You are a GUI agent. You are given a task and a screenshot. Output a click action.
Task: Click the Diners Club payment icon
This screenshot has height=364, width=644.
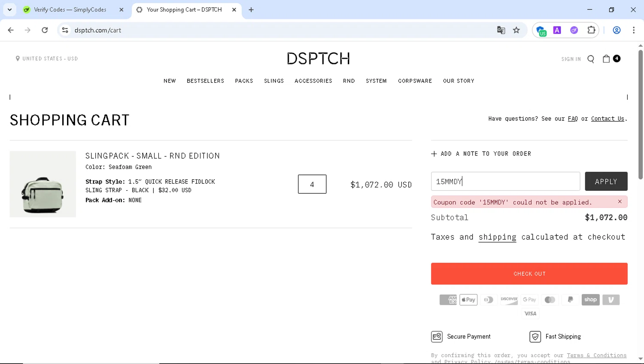[x=489, y=300]
